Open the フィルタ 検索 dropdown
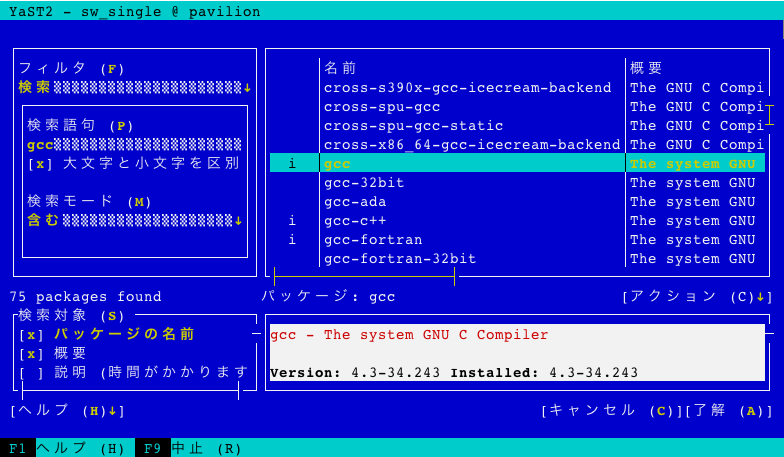The height and width of the screenshot is (457, 784). point(134,87)
